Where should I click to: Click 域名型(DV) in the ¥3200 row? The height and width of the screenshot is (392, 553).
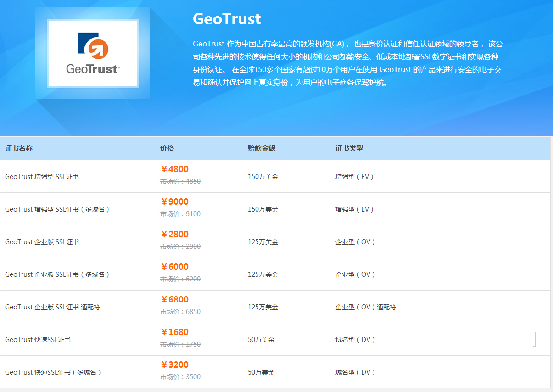pos(356,372)
